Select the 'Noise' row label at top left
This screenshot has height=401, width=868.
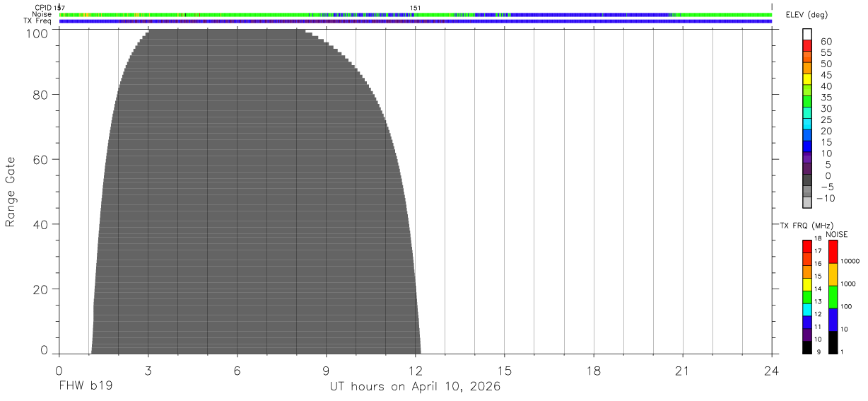42,14
